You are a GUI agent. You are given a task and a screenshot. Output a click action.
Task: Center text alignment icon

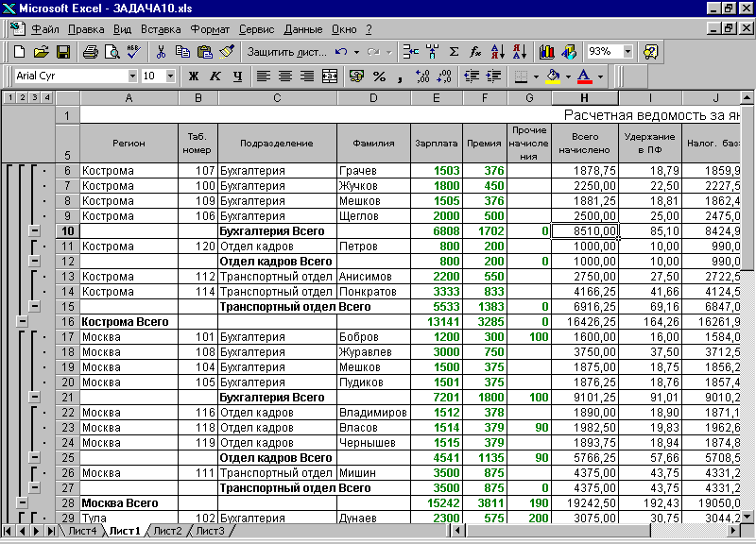(285, 76)
